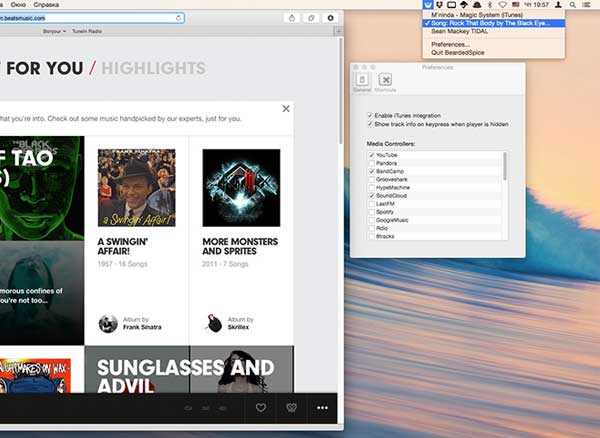Viewport: 600px width, 438px height.
Task: Click the heart icon in player bar
Action: pos(261,408)
